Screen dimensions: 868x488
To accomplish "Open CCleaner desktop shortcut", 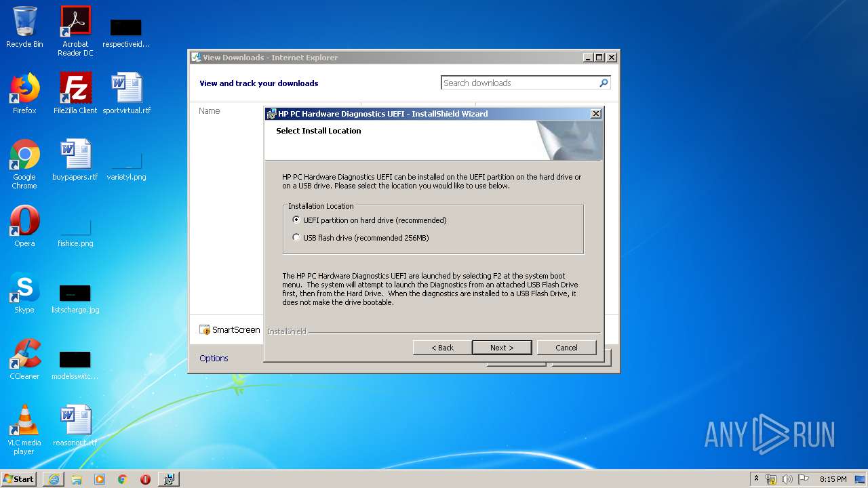I will 24,359.
